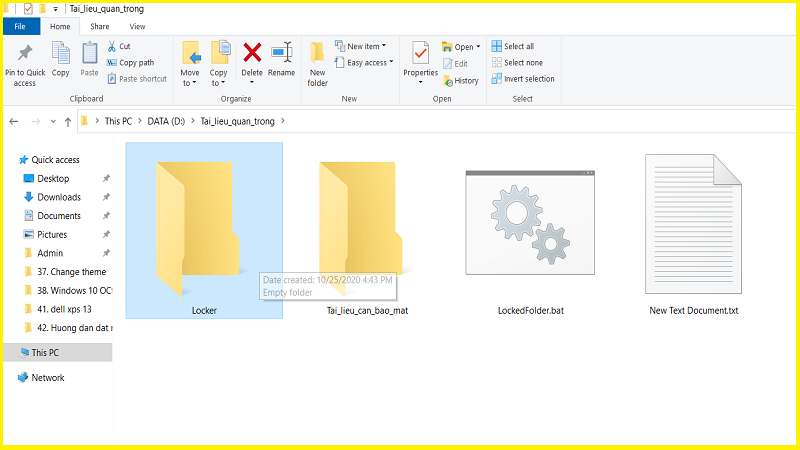Screen dimensions: 800x450
Task: Click Copy path in Clipboard group
Action: click(130, 63)
